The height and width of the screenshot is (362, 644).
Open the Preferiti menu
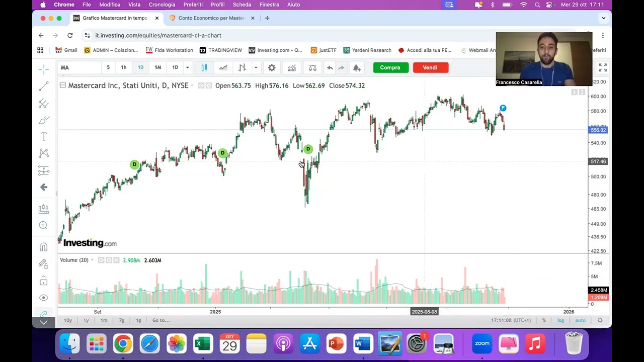193,5
